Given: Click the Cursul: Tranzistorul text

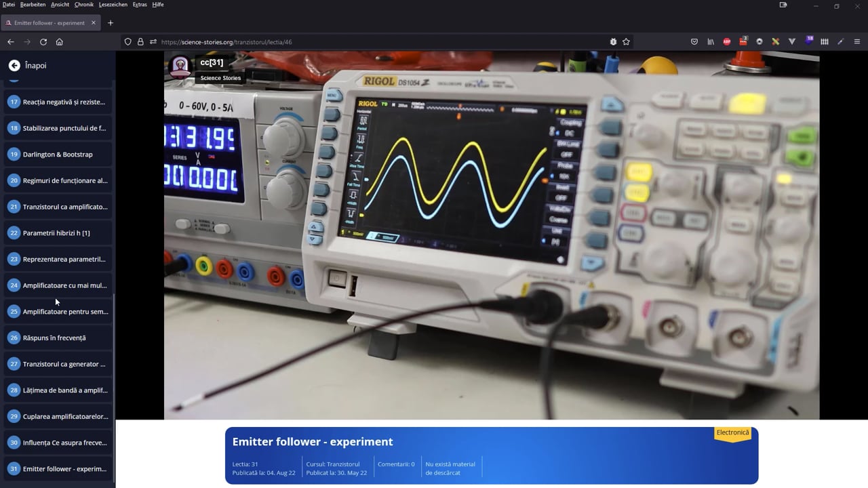Looking at the screenshot, I should pyautogui.click(x=333, y=464).
